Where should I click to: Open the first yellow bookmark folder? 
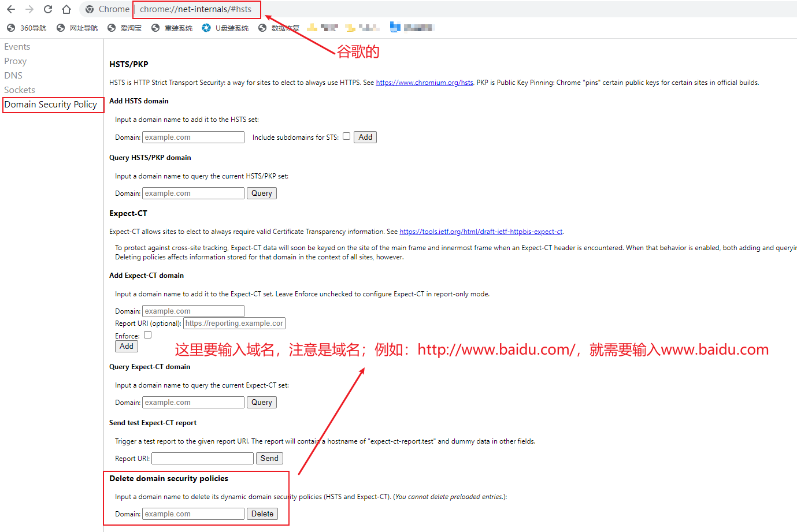tap(322, 27)
